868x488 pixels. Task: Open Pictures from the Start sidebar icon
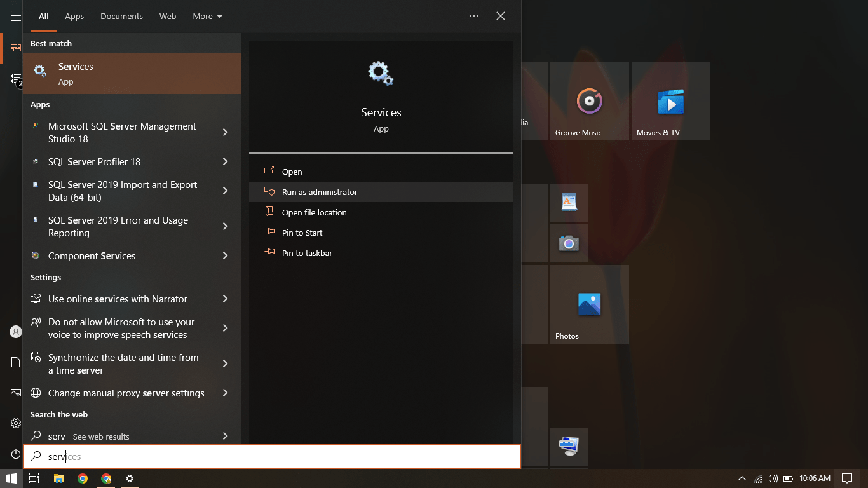pos(16,393)
